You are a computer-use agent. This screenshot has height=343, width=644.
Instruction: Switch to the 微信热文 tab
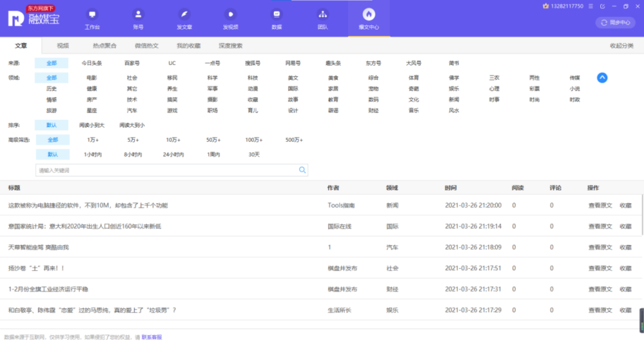(x=146, y=46)
